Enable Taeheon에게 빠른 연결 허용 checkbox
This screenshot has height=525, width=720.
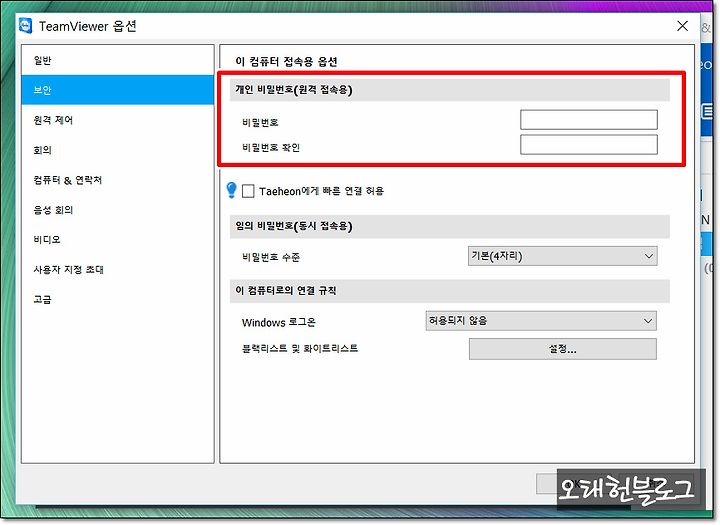(x=248, y=191)
